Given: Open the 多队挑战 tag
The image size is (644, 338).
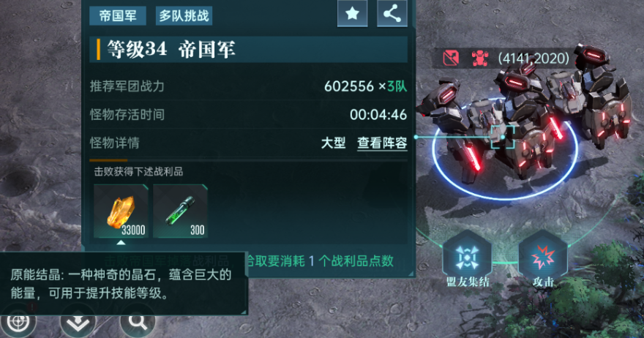Looking at the screenshot, I should pos(184,15).
